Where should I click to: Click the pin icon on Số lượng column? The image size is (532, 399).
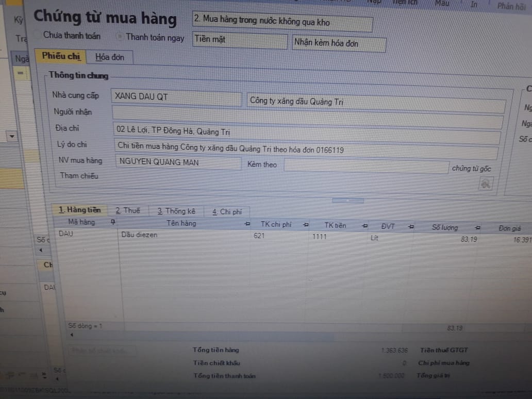(477, 228)
